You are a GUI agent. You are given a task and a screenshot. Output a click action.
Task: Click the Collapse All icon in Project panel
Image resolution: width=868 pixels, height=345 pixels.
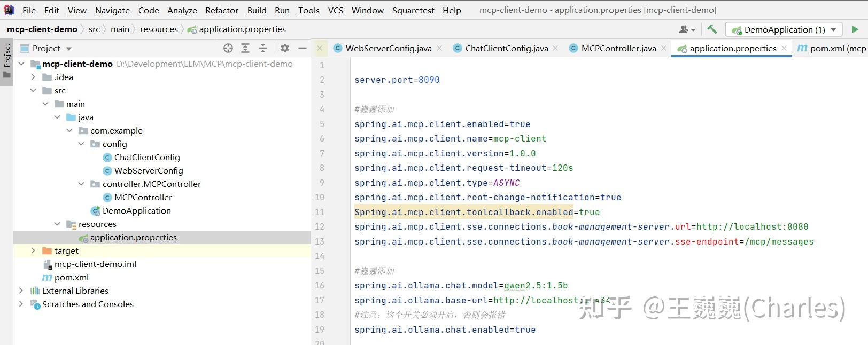pos(263,48)
